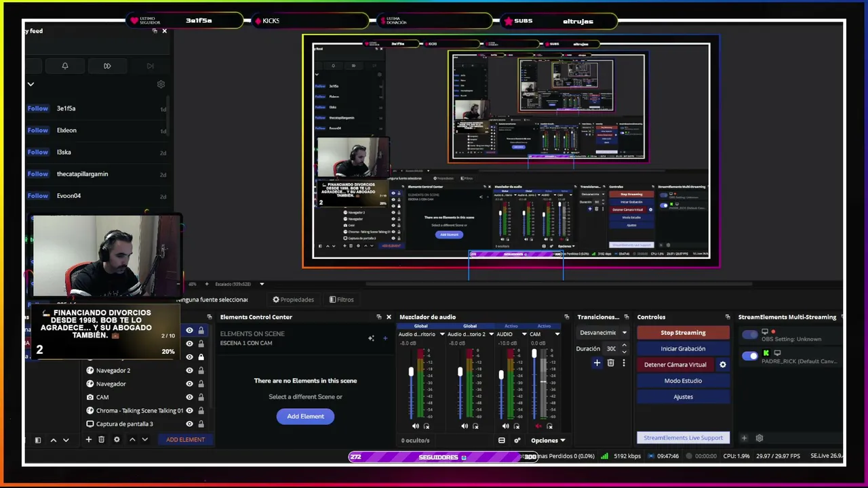The height and width of the screenshot is (488, 868).
Task: Open virtual camera settings gear
Action: [x=723, y=365]
